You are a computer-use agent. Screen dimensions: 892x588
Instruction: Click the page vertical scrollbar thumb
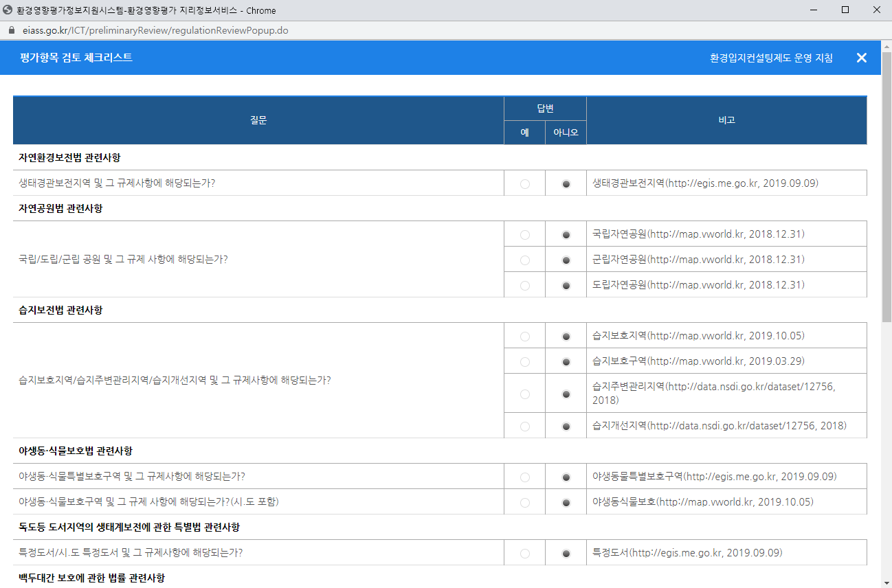[887, 185]
